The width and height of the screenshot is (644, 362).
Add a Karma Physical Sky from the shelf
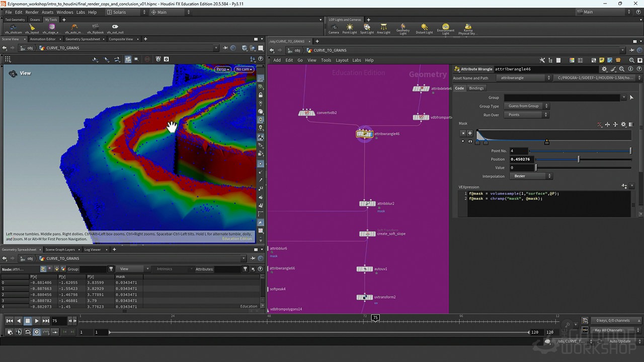click(x=468, y=27)
